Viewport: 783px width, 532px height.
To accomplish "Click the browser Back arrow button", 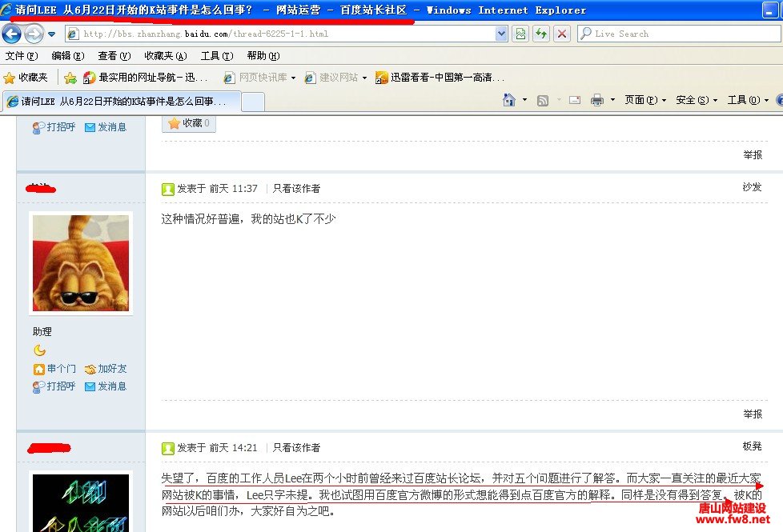I will coord(12,34).
